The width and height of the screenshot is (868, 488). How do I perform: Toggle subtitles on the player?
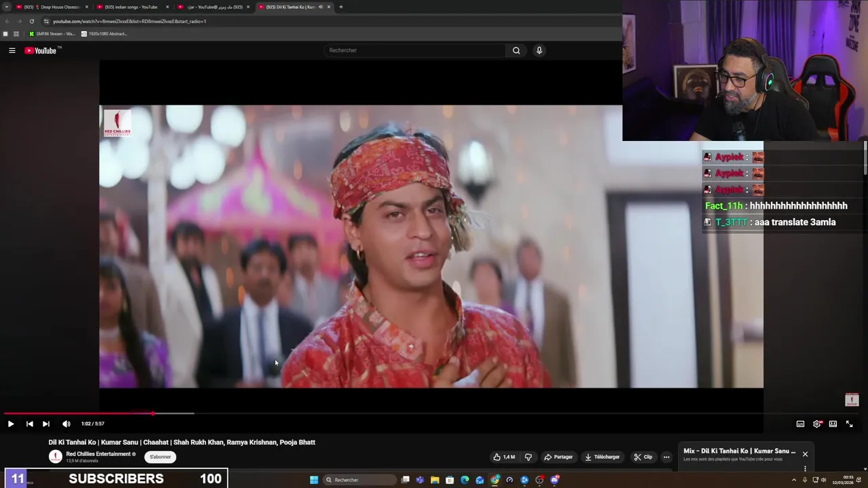point(800,424)
